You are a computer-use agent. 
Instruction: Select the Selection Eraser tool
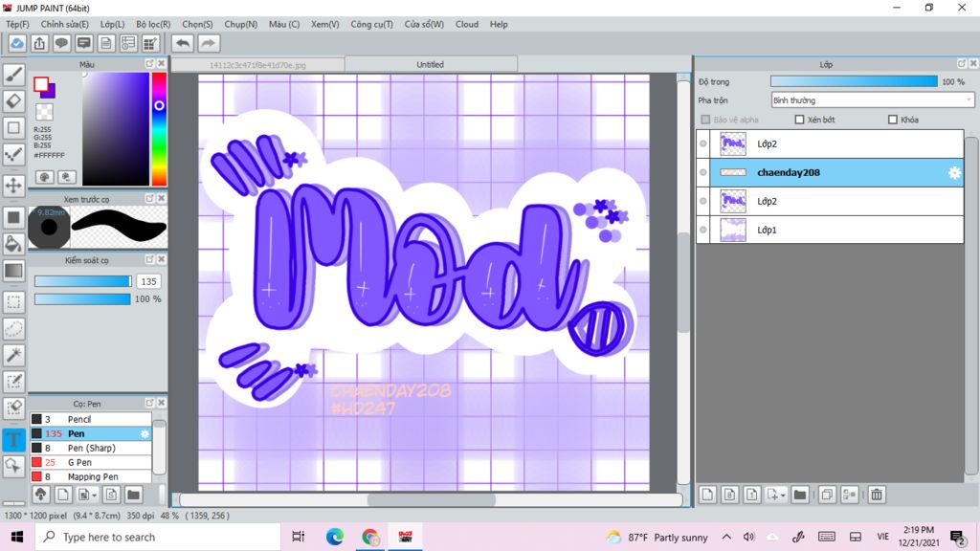pos(13,408)
